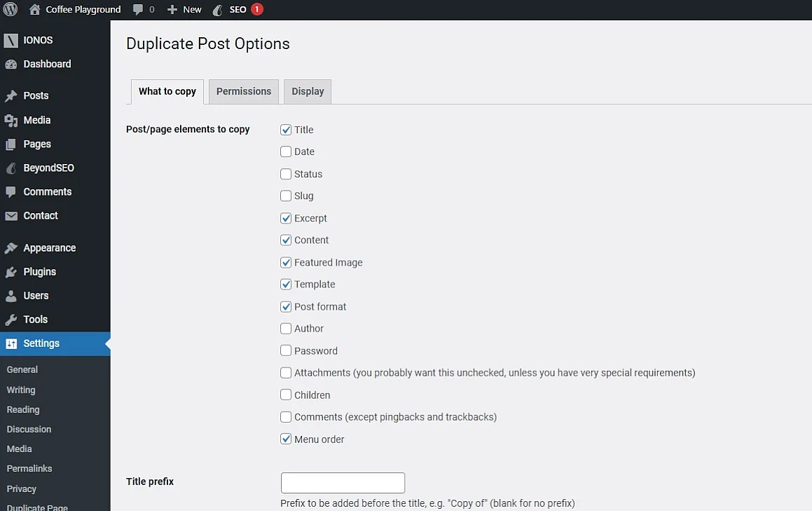Image resolution: width=812 pixels, height=511 pixels.
Task: Click the IONOS logo icon in sidebar
Action: [11, 40]
